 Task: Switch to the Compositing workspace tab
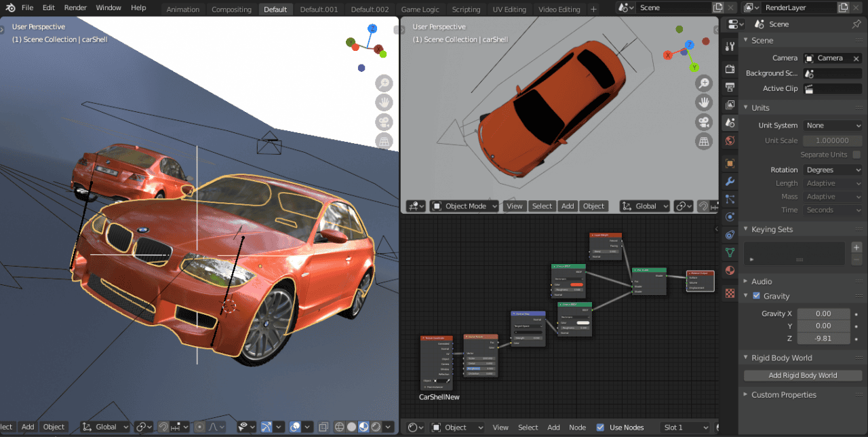[x=231, y=9]
